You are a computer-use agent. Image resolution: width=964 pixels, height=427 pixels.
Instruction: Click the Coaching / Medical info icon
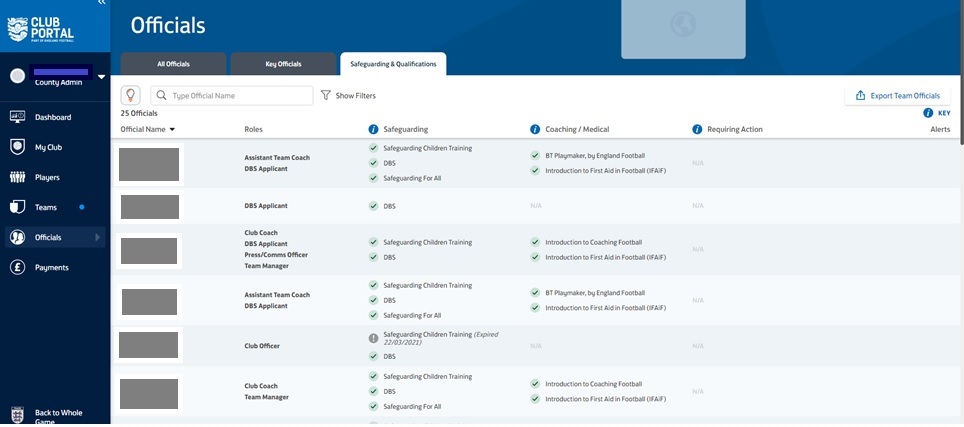(x=535, y=130)
